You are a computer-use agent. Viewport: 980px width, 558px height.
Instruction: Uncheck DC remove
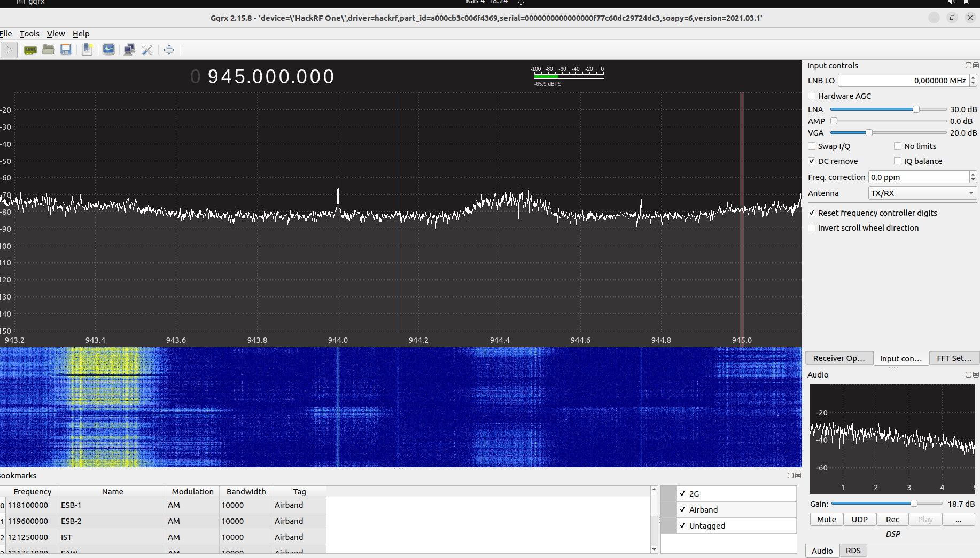[x=812, y=161]
